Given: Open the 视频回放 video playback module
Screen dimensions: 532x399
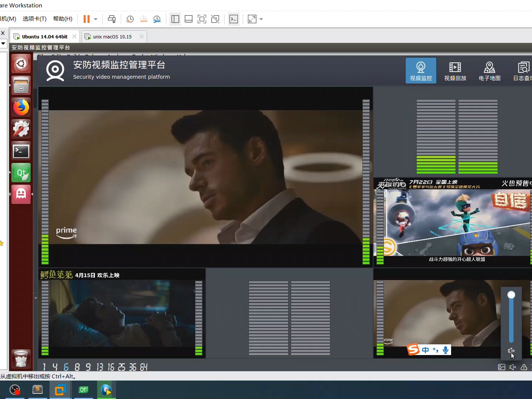Looking at the screenshot, I should [455, 71].
